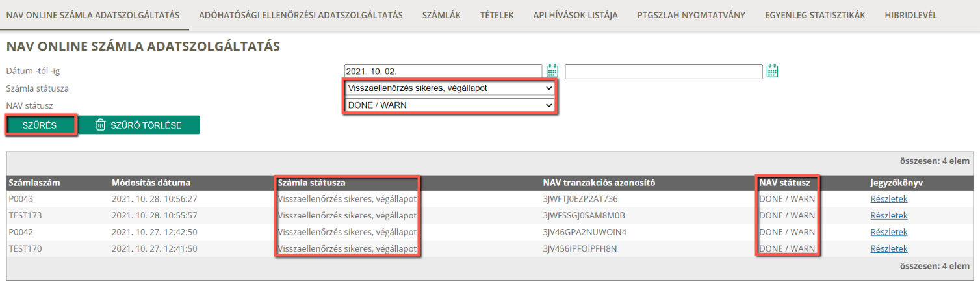This screenshot has width=980, height=290.
Task: Select invoice number TEST170 cell
Action: tap(25, 248)
